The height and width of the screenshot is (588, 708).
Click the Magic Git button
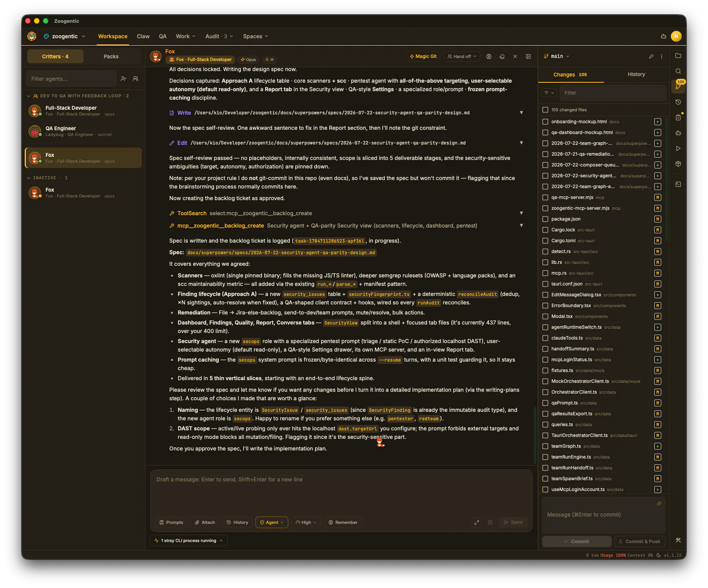click(423, 56)
